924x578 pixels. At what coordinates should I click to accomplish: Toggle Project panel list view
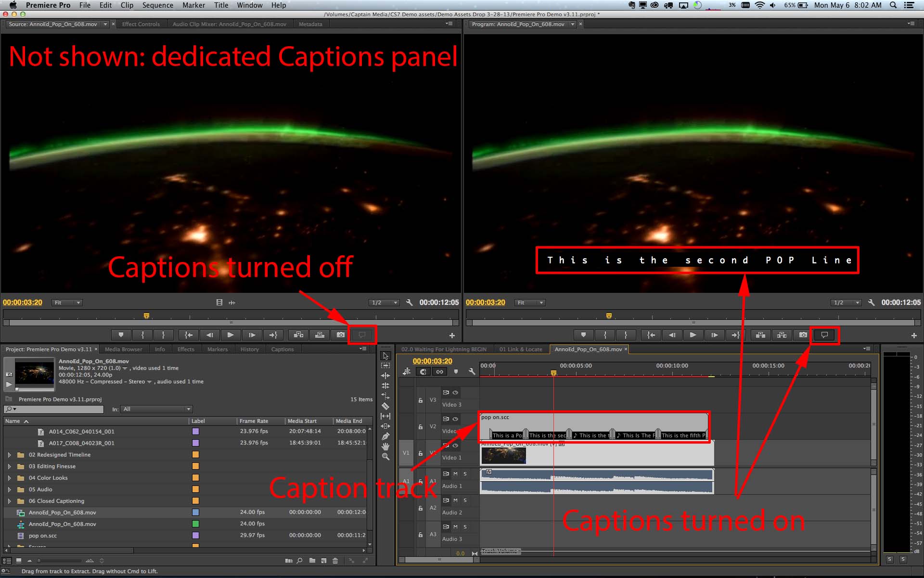(7, 561)
